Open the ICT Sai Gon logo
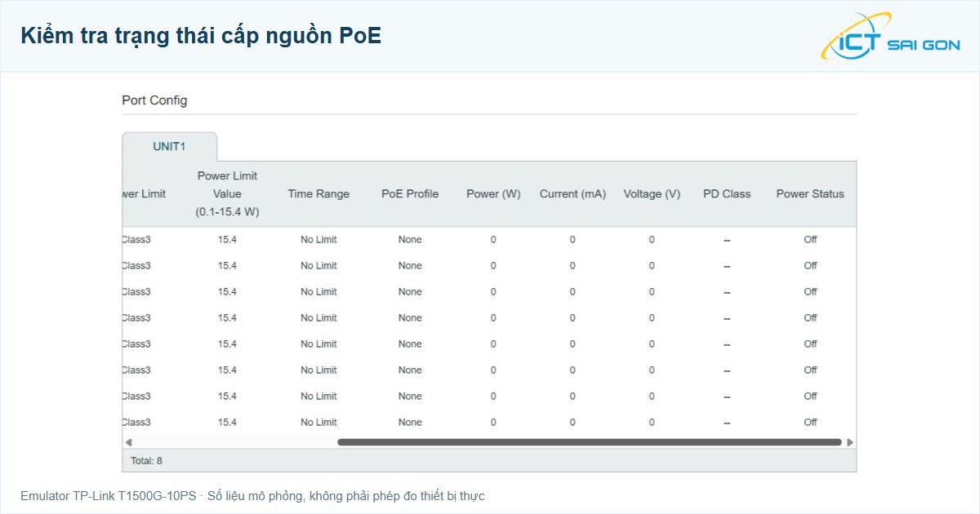Image resolution: width=980 pixels, height=514 pixels. pyautogui.click(x=890, y=36)
